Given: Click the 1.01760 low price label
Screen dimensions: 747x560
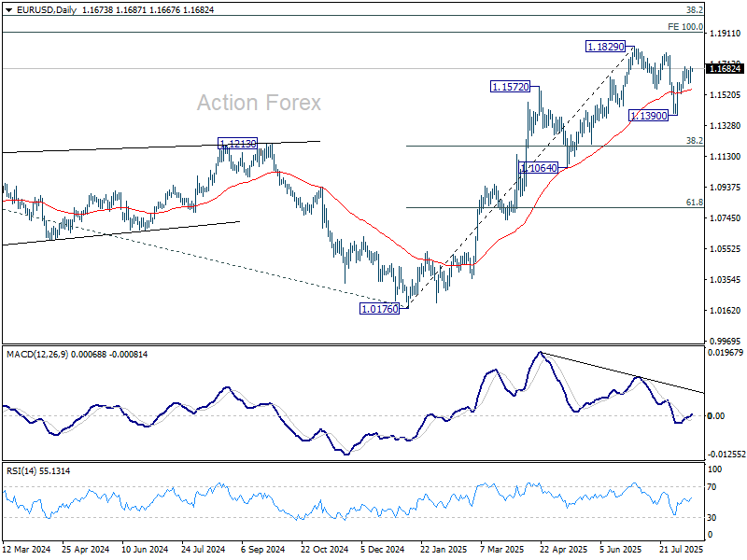Looking at the screenshot, I should 380,309.
